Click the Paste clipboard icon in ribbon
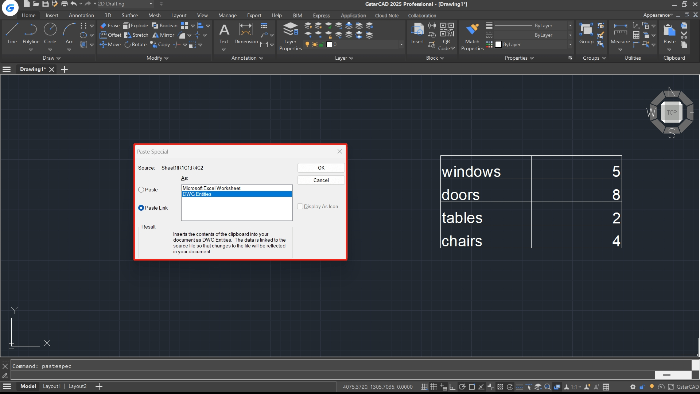The width and height of the screenshot is (700, 394). click(669, 30)
